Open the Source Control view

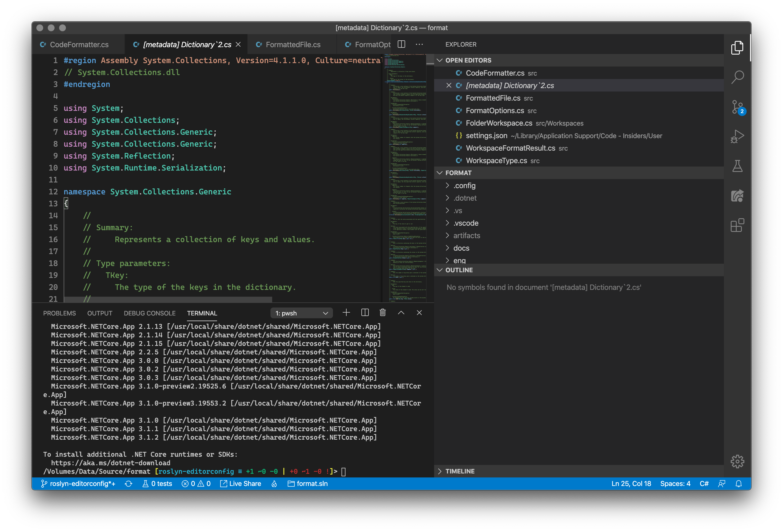737,107
